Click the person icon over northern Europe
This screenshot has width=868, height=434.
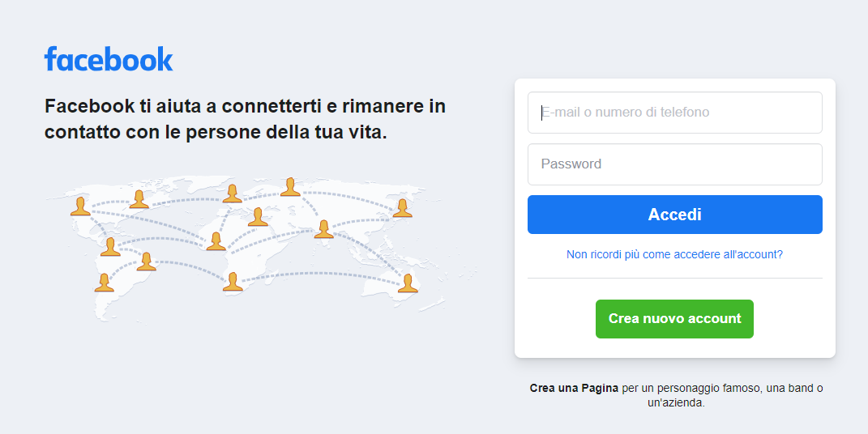pos(233,194)
